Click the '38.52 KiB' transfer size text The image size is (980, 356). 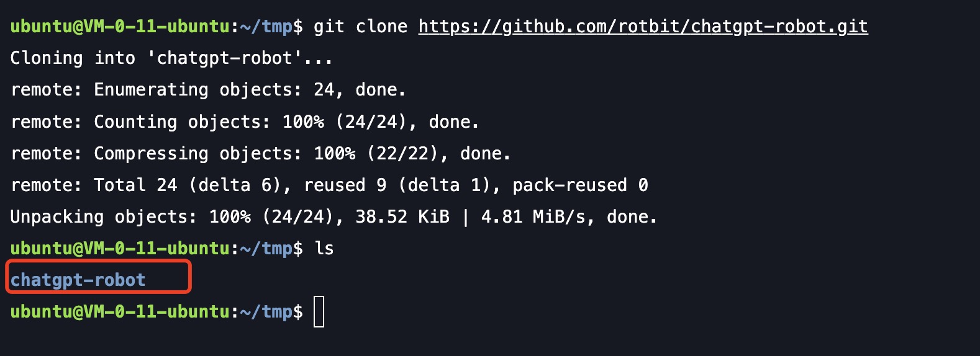pos(402,216)
